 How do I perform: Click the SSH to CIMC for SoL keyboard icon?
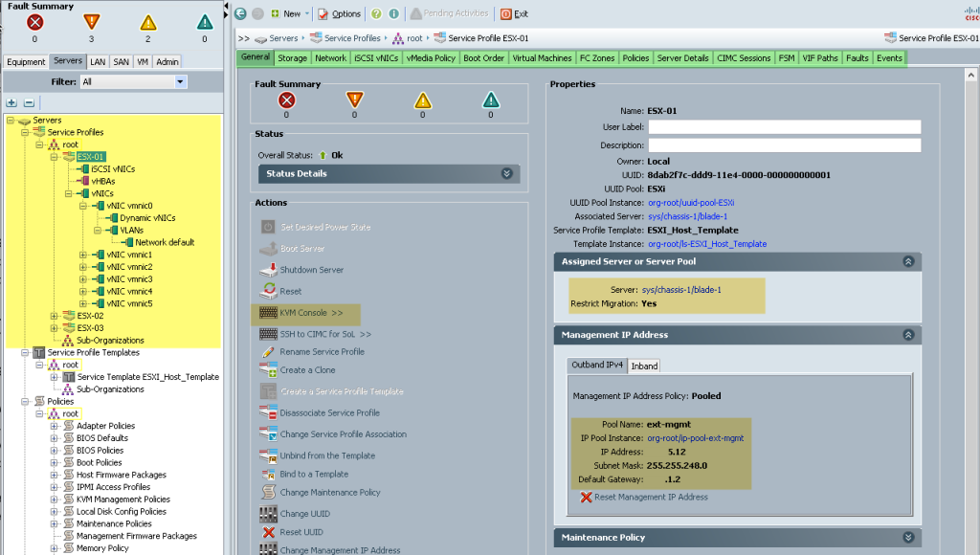(268, 334)
